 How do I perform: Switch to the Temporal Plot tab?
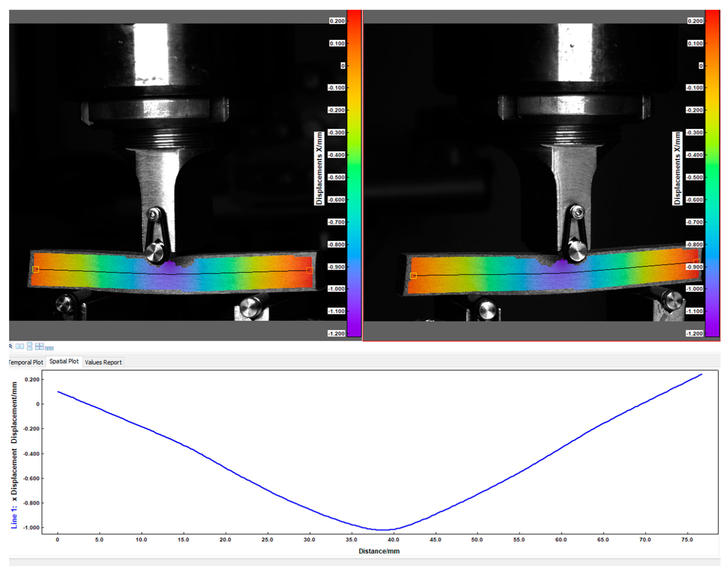(26, 362)
